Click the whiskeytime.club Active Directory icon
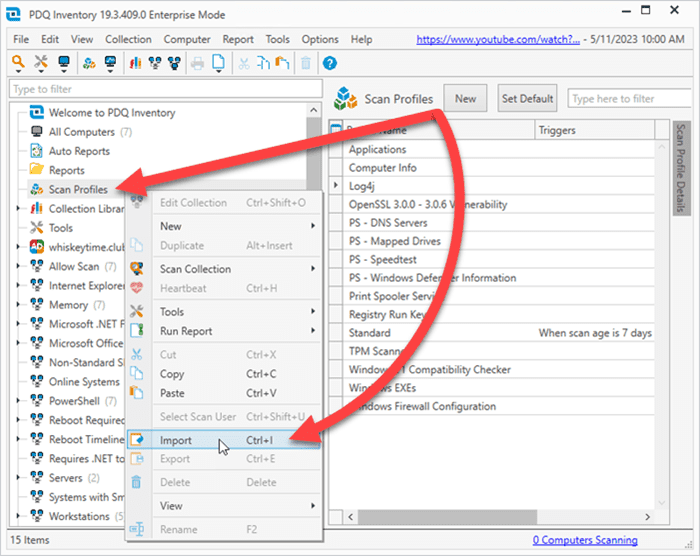The height and width of the screenshot is (556, 700). click(37, 247)
